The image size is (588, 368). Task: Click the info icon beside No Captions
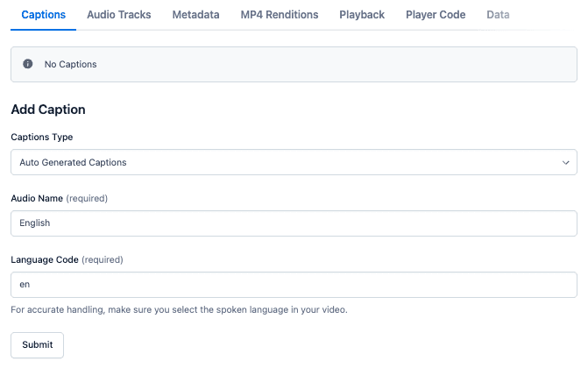pyautogui.click(x=27, y=64)
